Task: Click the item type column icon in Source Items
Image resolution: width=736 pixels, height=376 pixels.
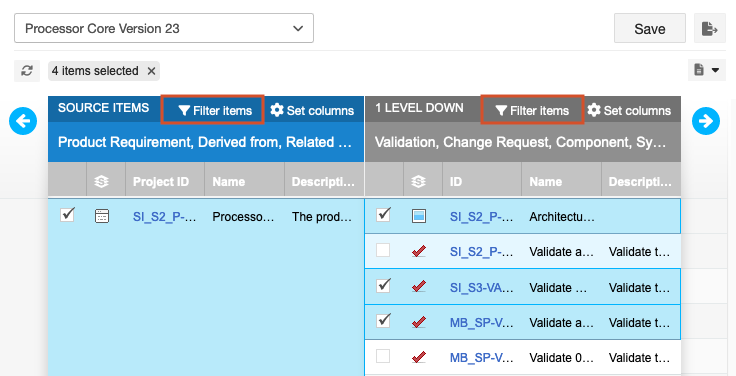Action: [x=101, y=181]
